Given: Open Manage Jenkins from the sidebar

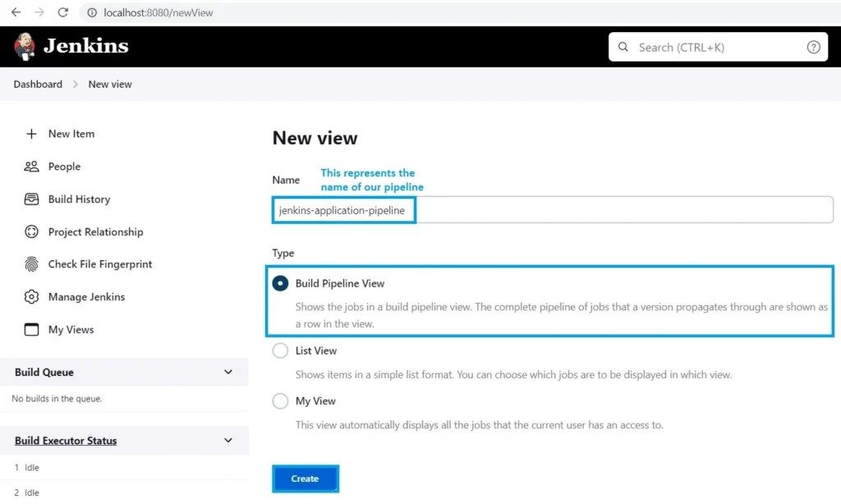Looking at the screenshot, I should (x=86, y=296).
